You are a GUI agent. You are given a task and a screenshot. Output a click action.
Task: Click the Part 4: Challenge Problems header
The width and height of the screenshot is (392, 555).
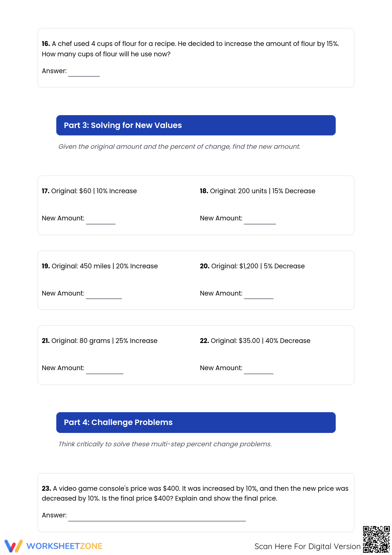point(196,423)
